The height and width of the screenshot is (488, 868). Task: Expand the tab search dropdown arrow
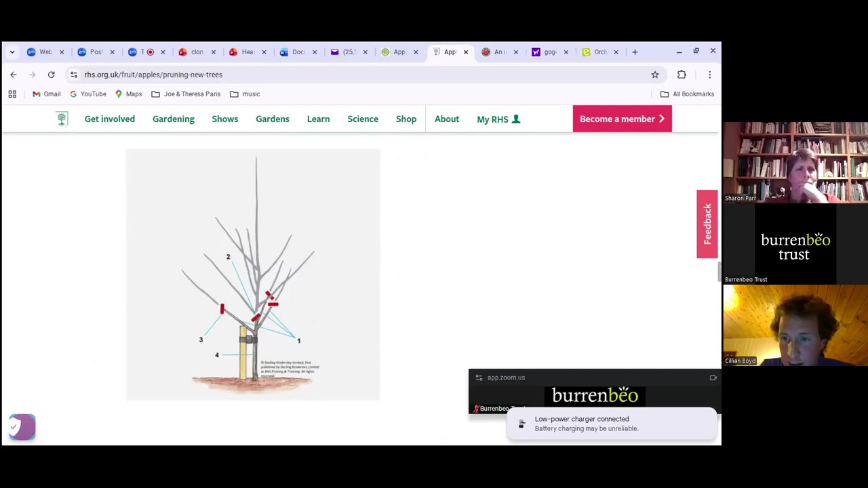tap(12, 52)
